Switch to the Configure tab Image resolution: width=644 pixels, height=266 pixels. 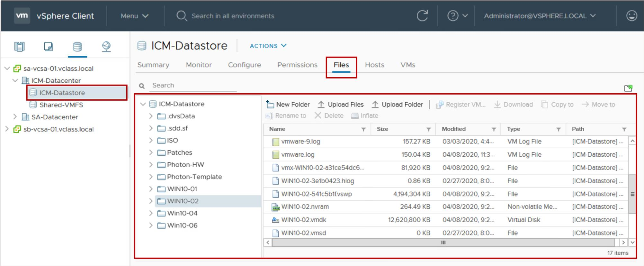[245, 65]
